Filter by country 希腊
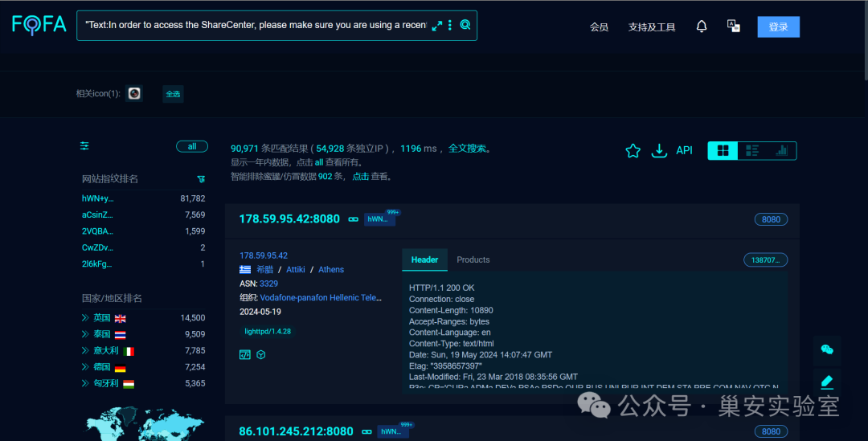 pos(264,269)
